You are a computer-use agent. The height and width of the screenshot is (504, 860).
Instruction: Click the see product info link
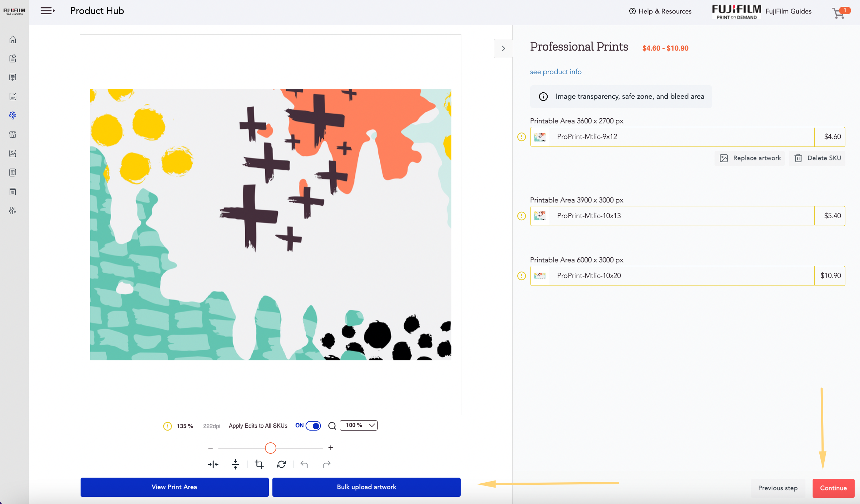click(556, 72)
